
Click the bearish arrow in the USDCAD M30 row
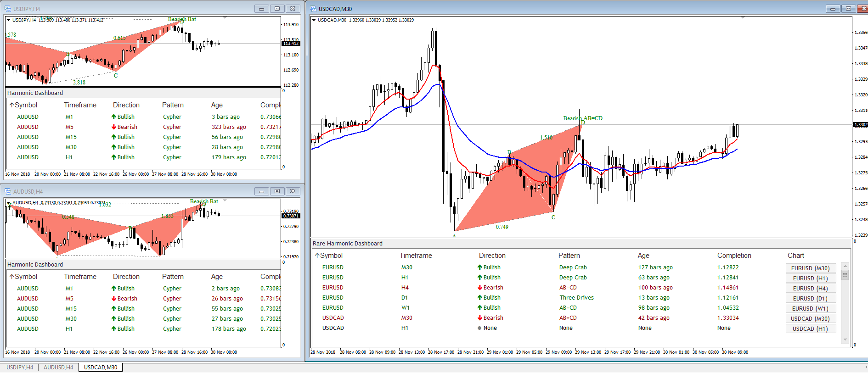point(479,318)
